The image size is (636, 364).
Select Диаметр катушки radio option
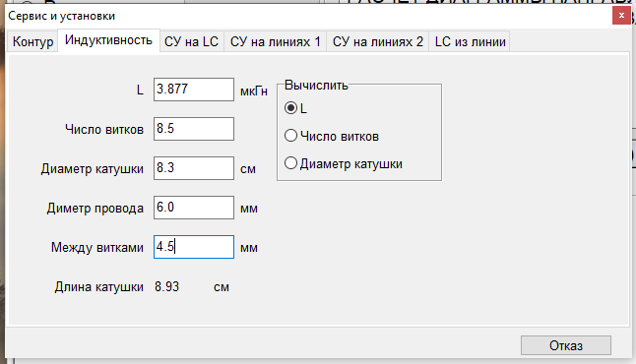[x=290, y=163]
